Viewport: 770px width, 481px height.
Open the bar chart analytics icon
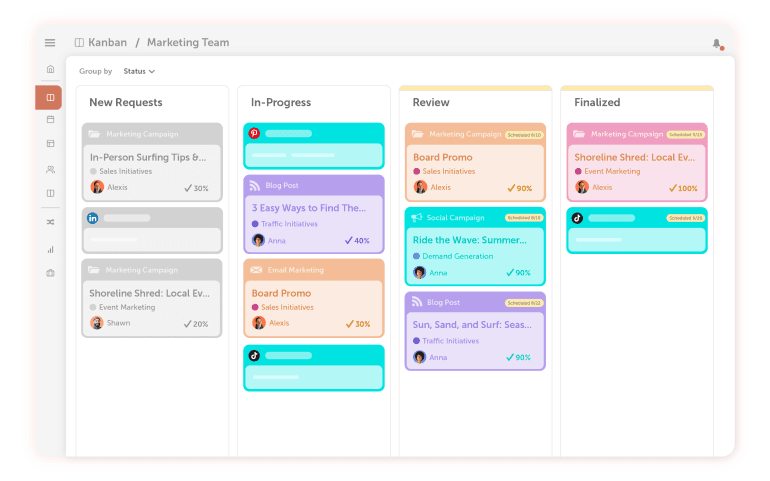coord(50,249)
